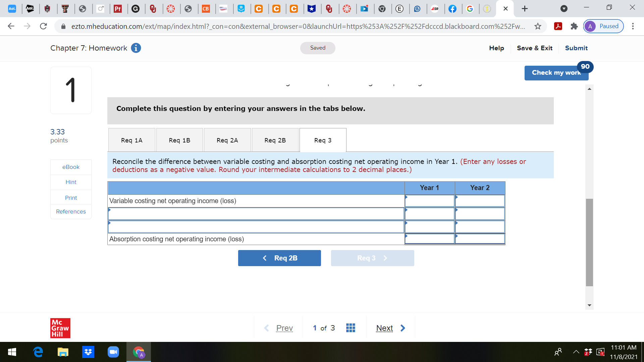Open the Paused sync profile menu
Image resolution: width=644 pixels, height=362 pixels.
tap(603, 26)
